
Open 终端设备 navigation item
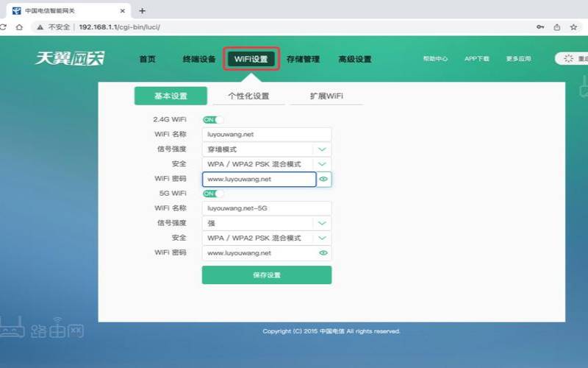pos(199,59)
